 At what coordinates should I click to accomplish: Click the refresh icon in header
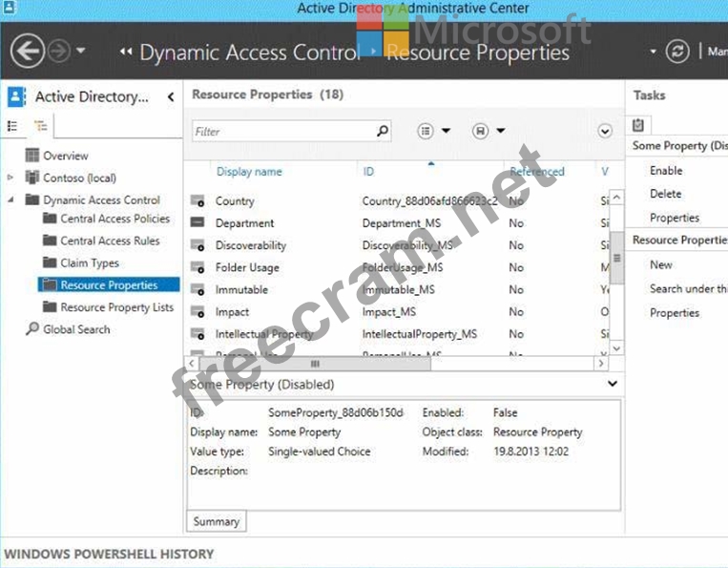676,52
